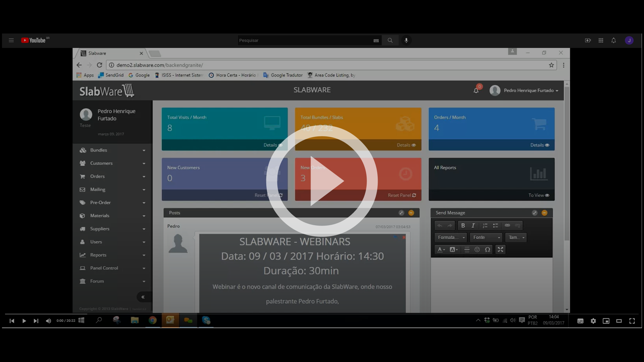Open Pedro Henrique Furtado user dropdown
This screenshot has width=644, height=362.
click(x=524, y=90)
